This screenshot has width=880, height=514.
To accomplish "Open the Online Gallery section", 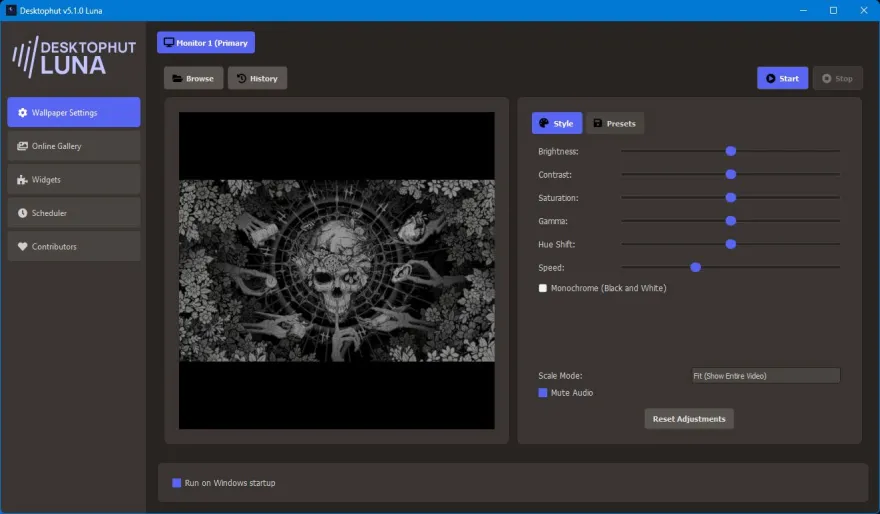I will [x=74, y=146].
